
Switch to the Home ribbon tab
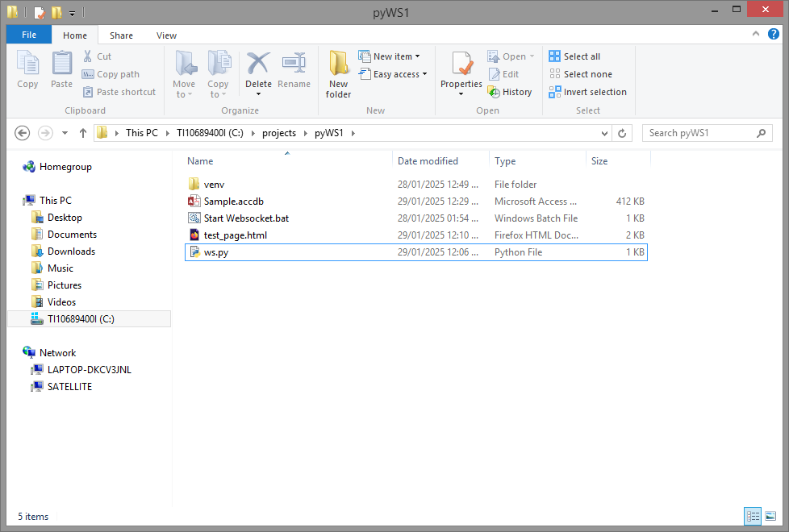point(74,35)
